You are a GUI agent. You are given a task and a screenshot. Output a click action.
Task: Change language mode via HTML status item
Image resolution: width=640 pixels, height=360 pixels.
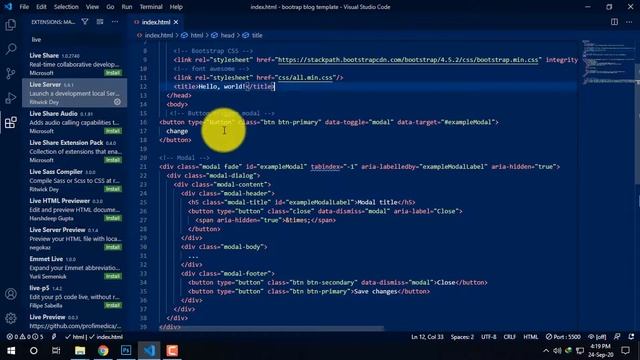(531, 337)
